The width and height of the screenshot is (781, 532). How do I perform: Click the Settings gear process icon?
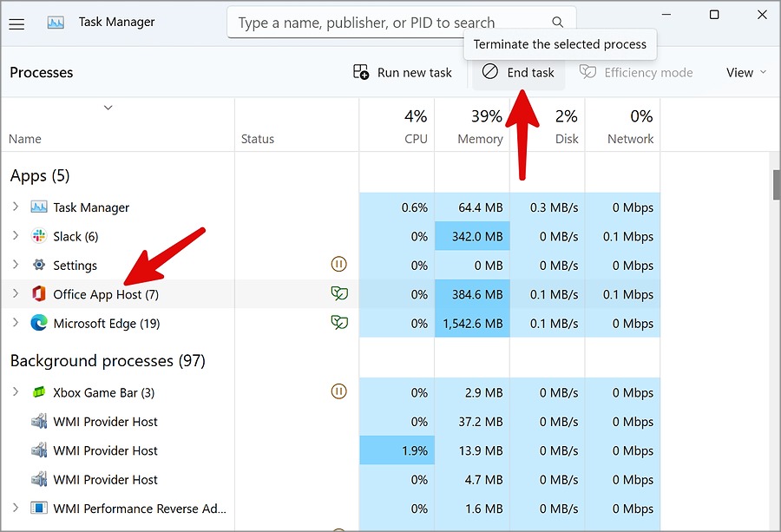(x=39, y=266)
